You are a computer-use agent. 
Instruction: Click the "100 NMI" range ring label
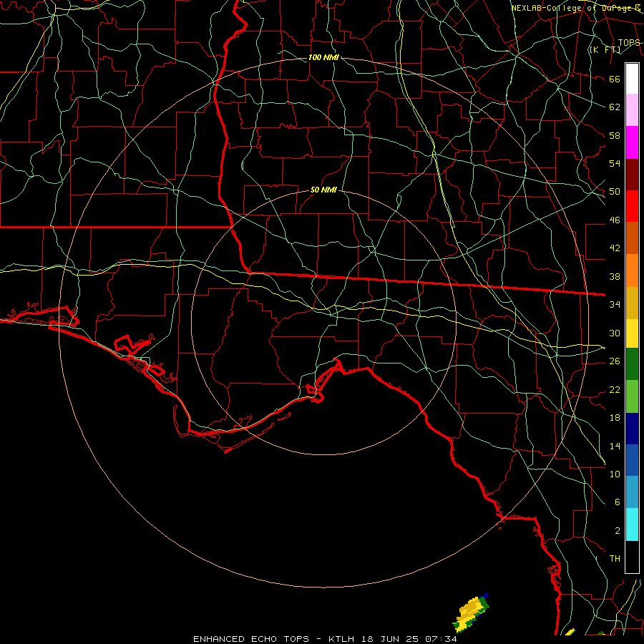(x=323, y=57)
